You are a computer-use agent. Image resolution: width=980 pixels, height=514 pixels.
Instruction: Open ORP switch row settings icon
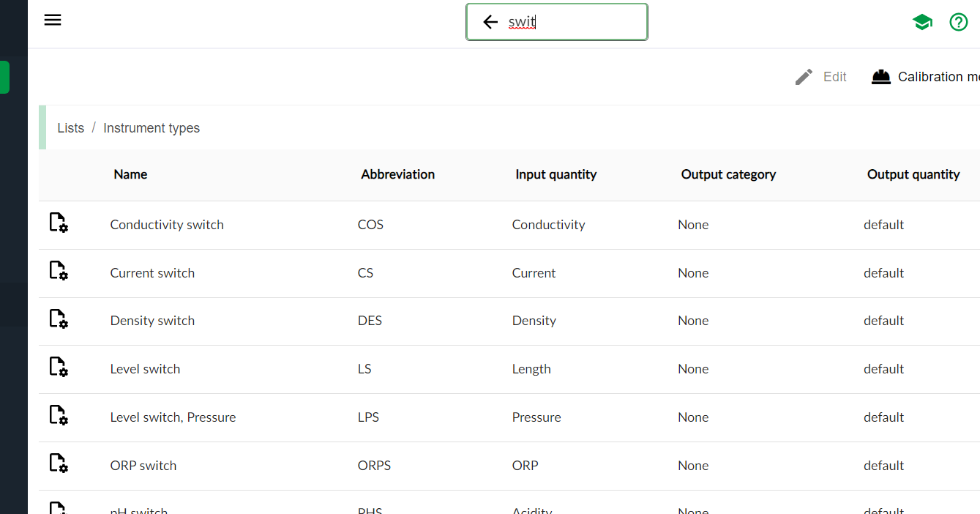click(58, 463)
